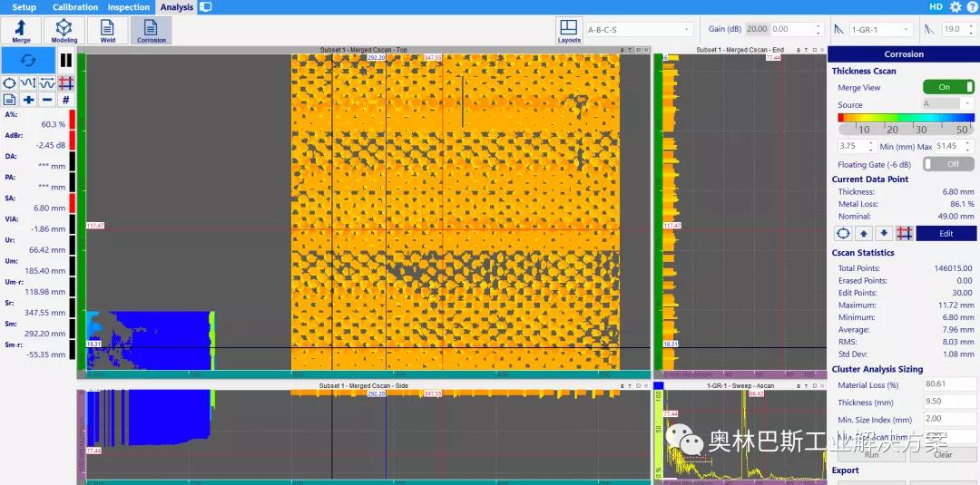This screenshot has height=485, width=980.
Task: Toggle Floating Gate (-6 dB) switch
Action: (x=948, y=164)
